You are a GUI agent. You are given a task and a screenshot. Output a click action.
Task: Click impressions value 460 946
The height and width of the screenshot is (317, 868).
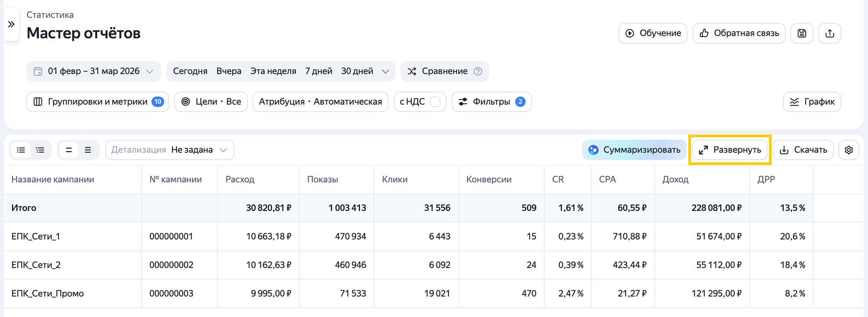pyautogui.click(x=351, y=265)
